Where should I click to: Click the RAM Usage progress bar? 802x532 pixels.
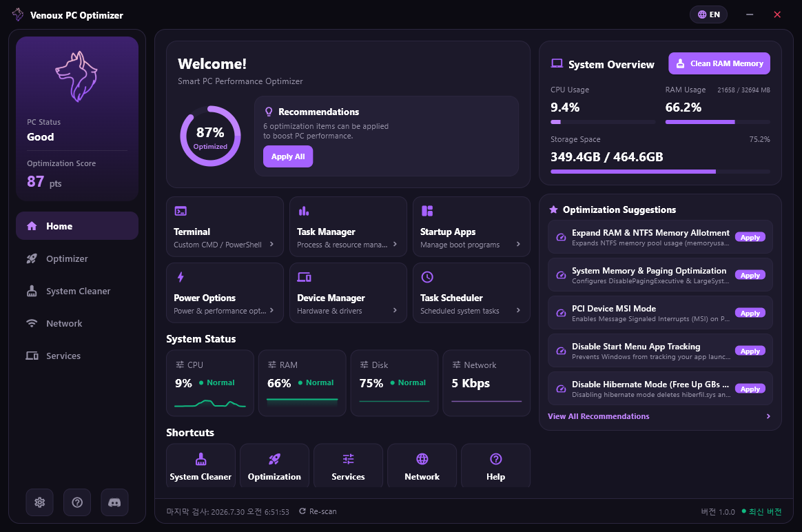point(718,122)
